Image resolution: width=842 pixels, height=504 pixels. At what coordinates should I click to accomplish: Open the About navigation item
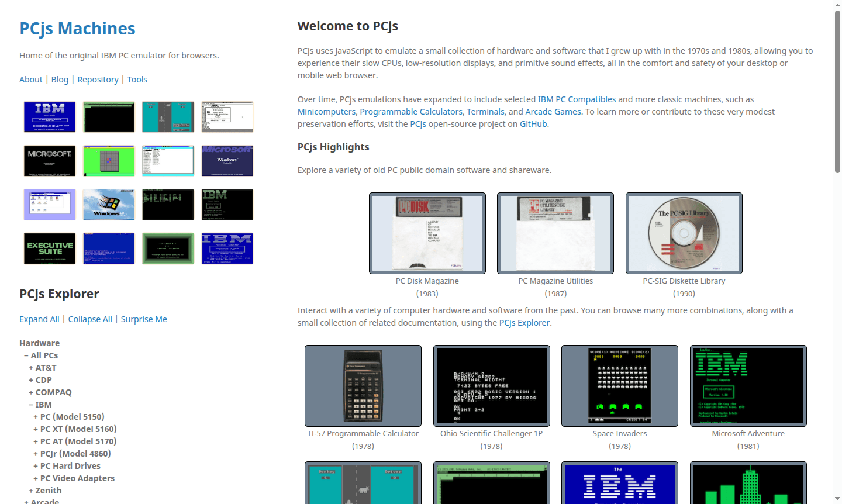pyautogui.click(x=31, y=79)
